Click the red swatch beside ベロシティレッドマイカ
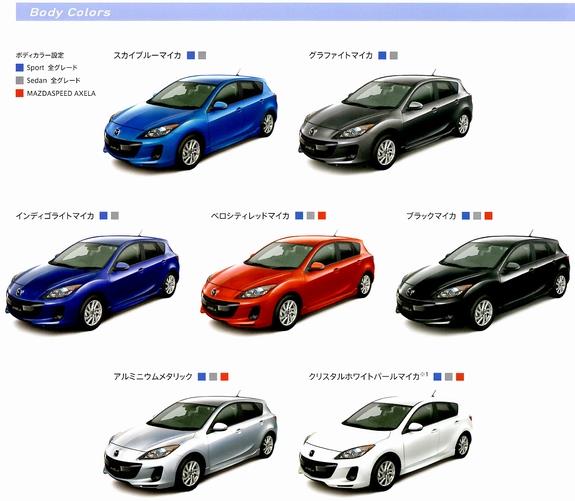The width and height of the screenshot is (575, 501). (322, 216)
